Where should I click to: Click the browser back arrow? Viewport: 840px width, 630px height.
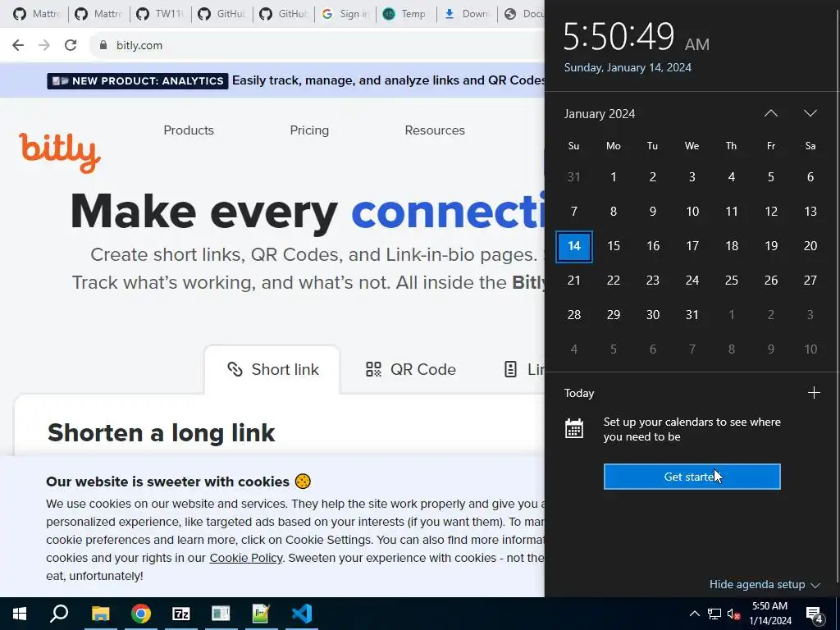click(18, 45)
